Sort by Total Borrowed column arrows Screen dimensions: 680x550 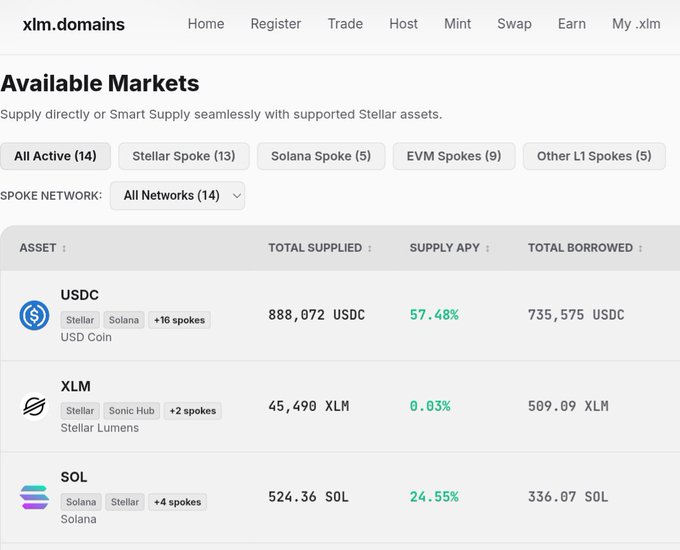(x=640, y=248)
